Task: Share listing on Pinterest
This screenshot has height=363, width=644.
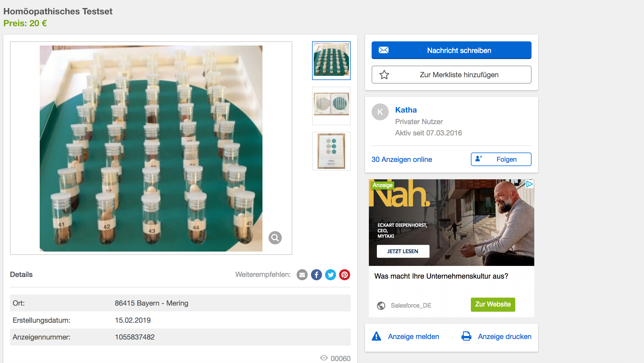Action: click(x=344, y=275)
